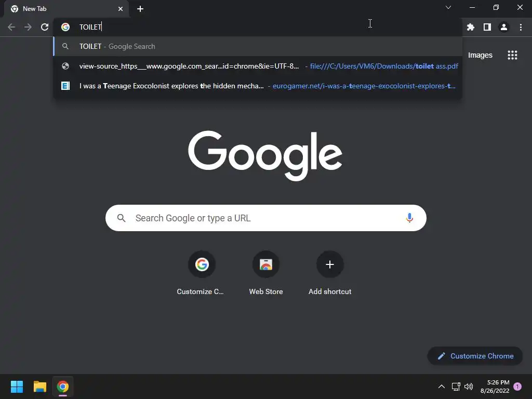Open the volume control in the tray
This screenshot has height=399, width=532.
pyautogui.click(x=469, y=387)
